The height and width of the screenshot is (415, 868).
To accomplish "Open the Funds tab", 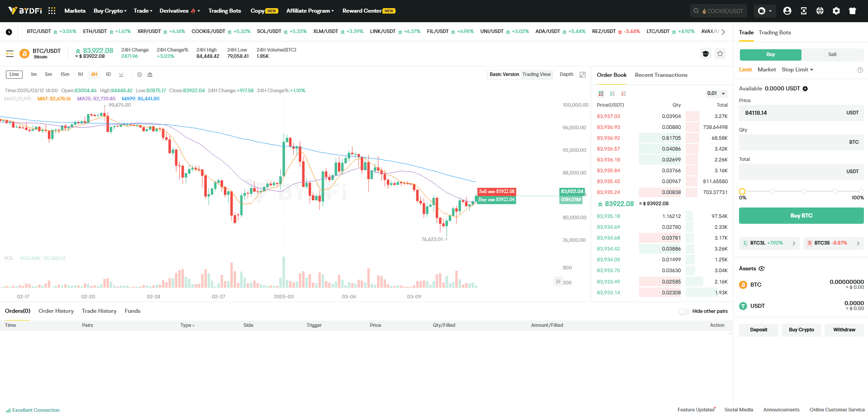I will (133, 311).
